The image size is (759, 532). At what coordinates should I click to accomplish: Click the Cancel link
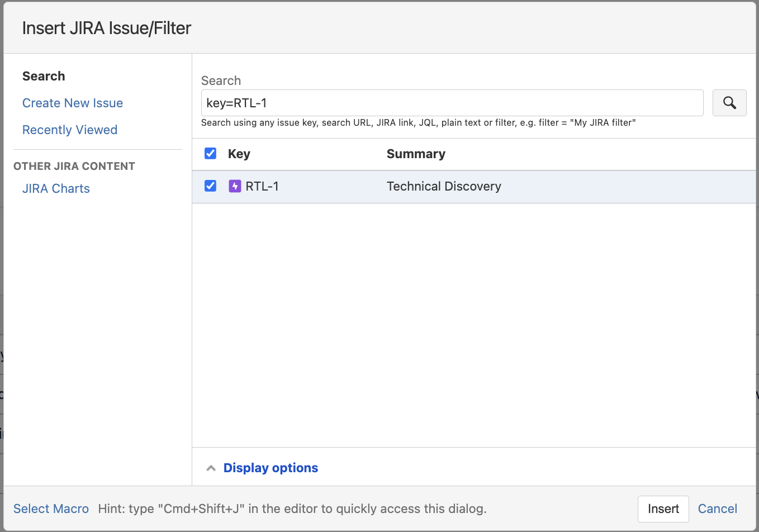tap(717, 509)
